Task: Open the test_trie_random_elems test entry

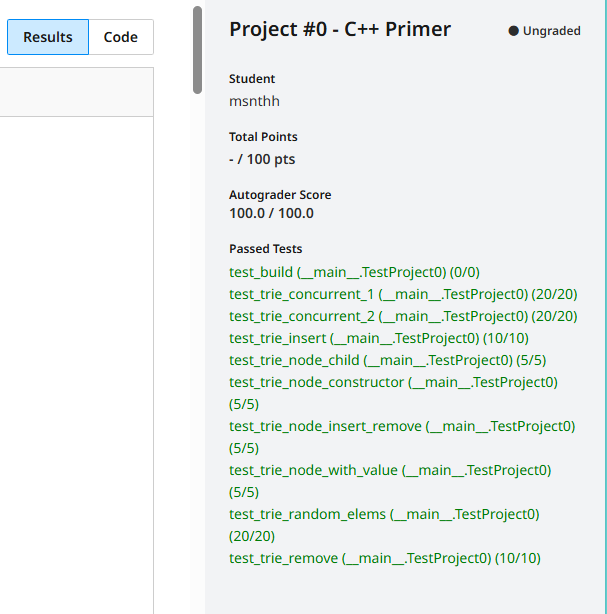Action: pyautogui.click(x=384, y=514)
